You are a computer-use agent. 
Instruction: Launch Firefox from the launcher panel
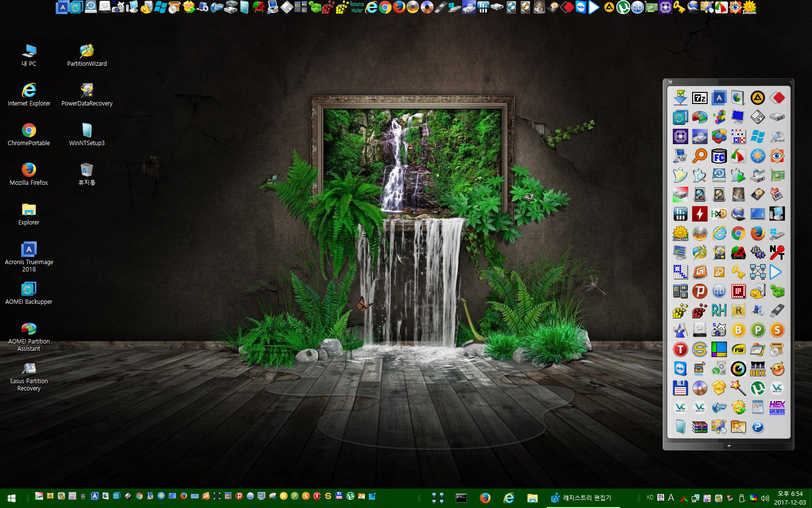click(757, 233)
